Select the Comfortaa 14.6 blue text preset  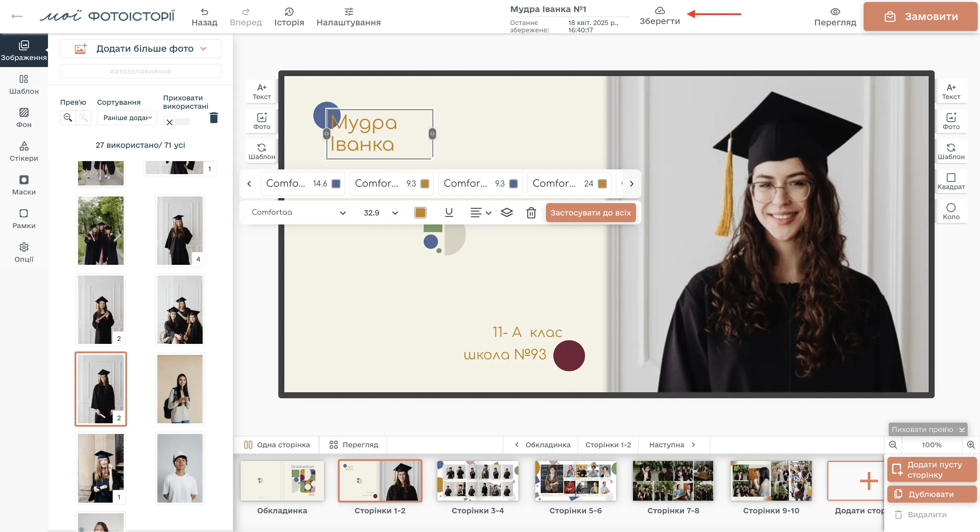pos(303,184)
